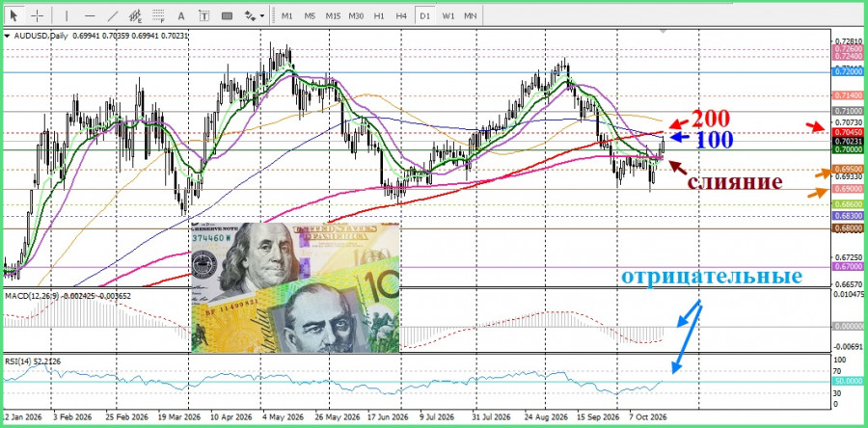Select the 0.68600 price level label
The image size is (868, 428).
tap(848, 204)
